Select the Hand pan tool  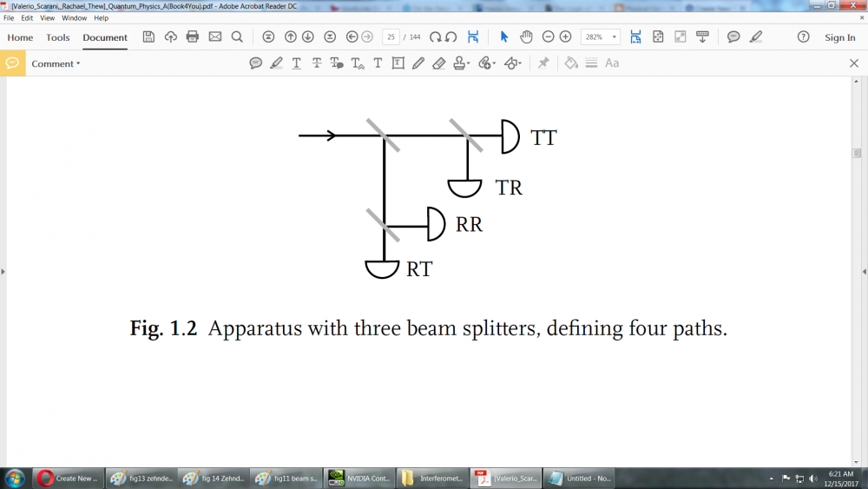[x=526, y=37]
